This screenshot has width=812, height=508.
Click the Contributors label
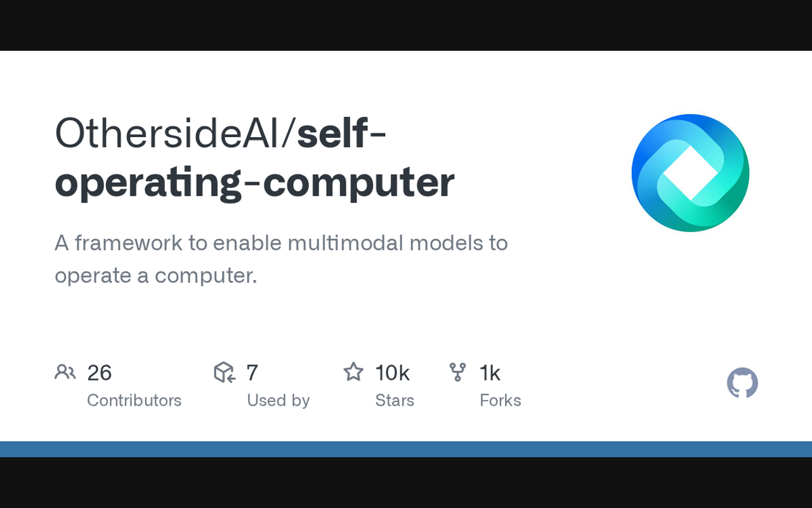pyautogui.click(x=134, y=401)
